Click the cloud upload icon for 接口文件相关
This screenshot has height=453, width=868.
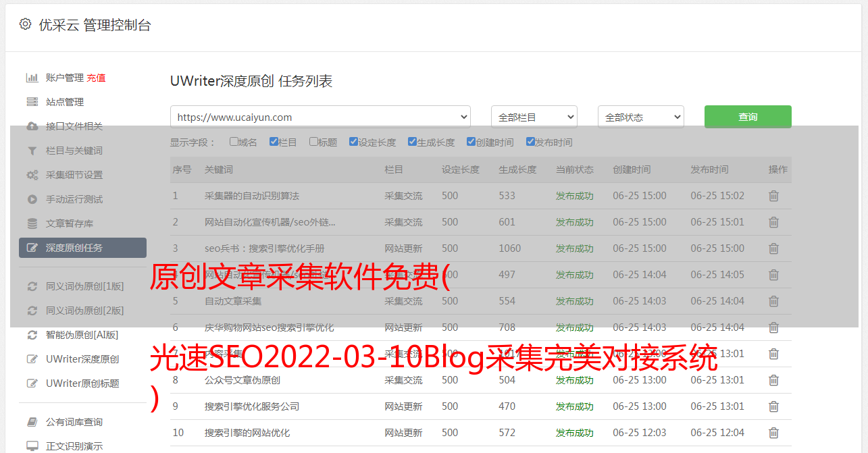32,126
